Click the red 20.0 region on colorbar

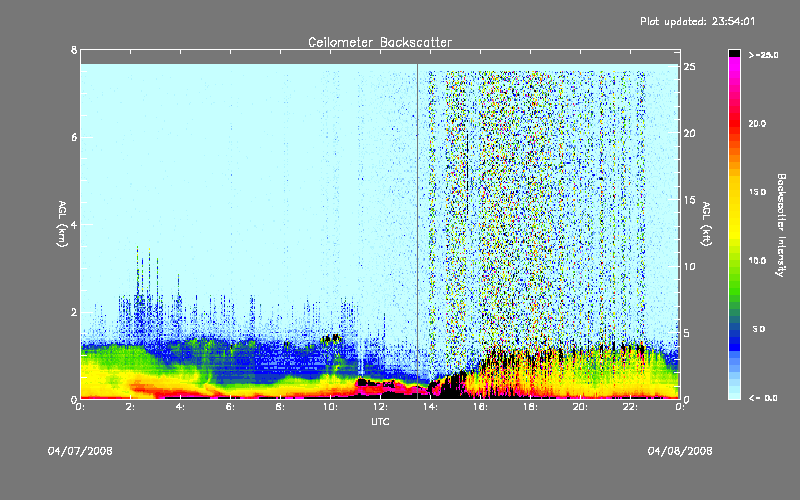734,123
